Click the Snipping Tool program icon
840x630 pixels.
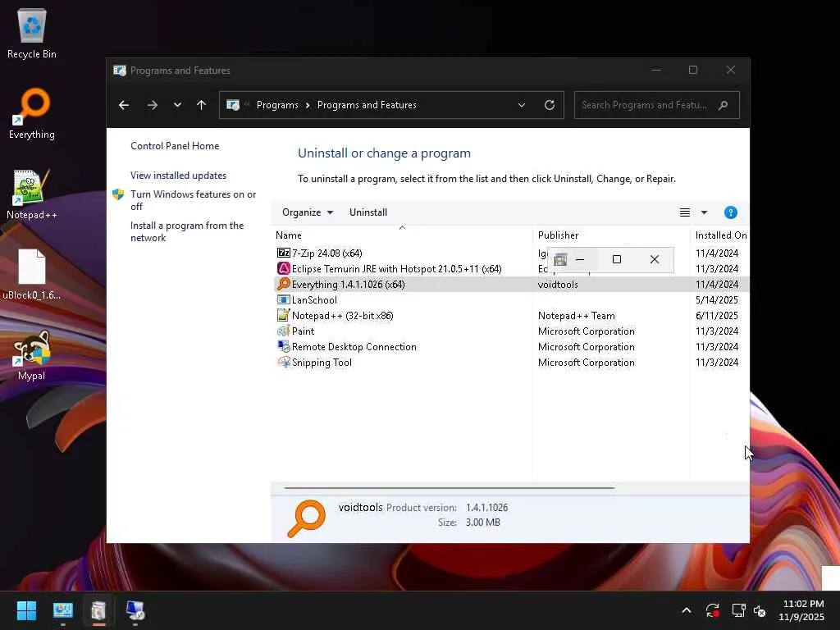click(x=283, y=362)
